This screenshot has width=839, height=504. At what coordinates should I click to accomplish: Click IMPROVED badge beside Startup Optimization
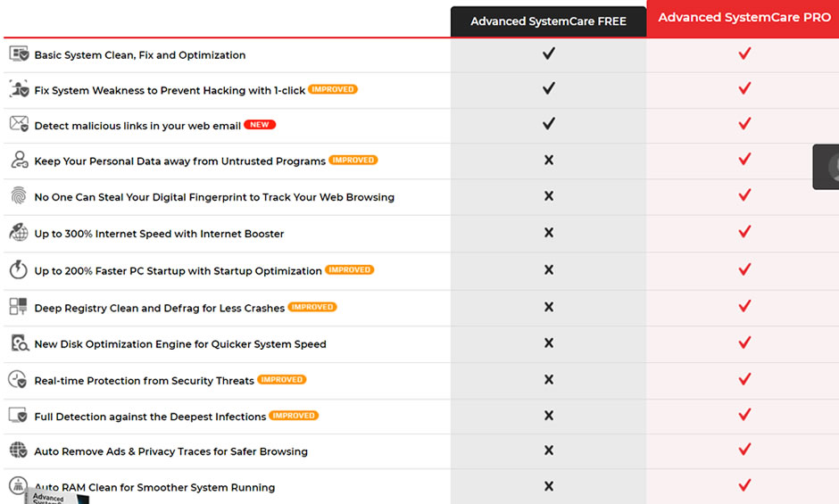click(349, 269)
